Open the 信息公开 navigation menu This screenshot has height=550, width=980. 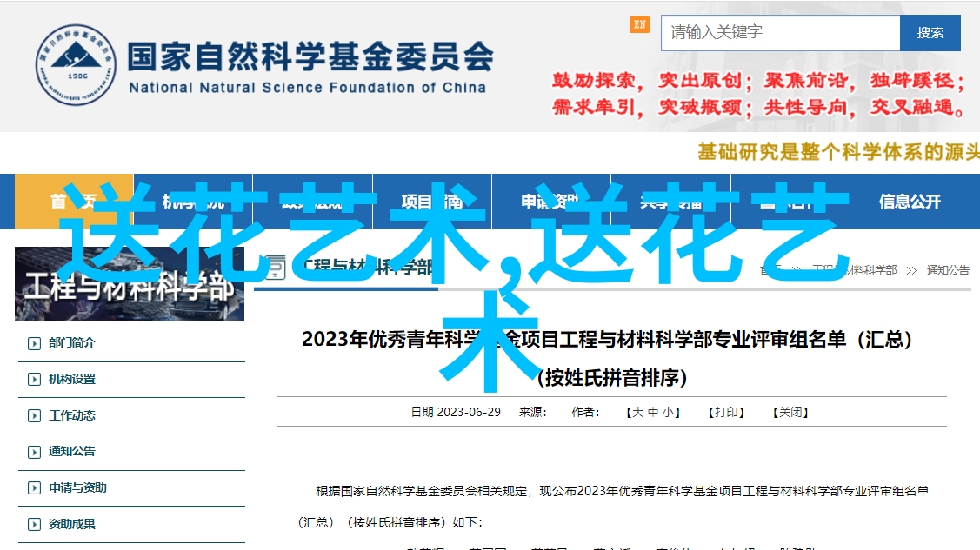coord(910,202)
